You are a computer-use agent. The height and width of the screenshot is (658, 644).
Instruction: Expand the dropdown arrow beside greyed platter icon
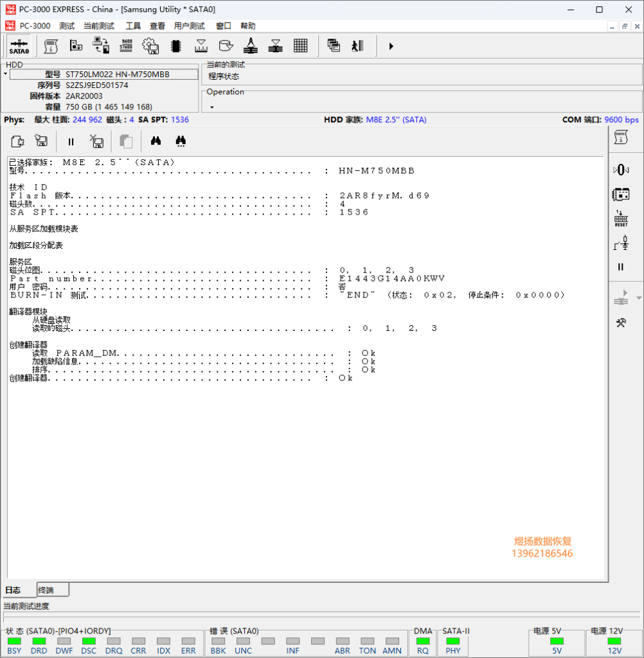click(x=639, y=298)
